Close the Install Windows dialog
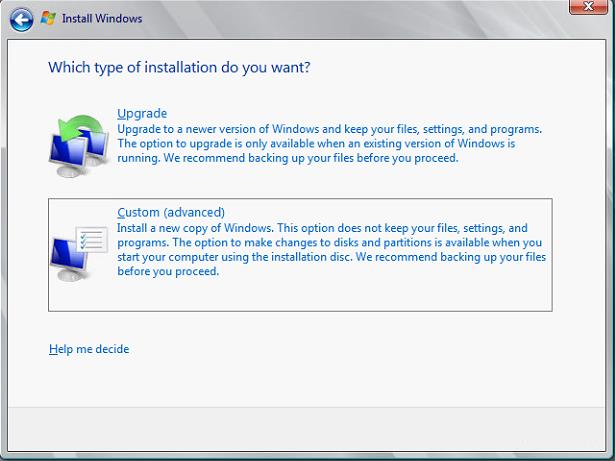The width and height of the screenshot is (615, 461). [x=588, y=7]
